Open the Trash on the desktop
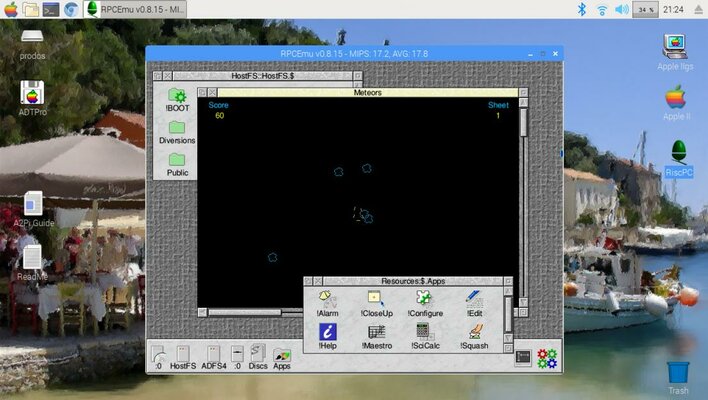Screen dimensions: 708x400 coord(678,378)
